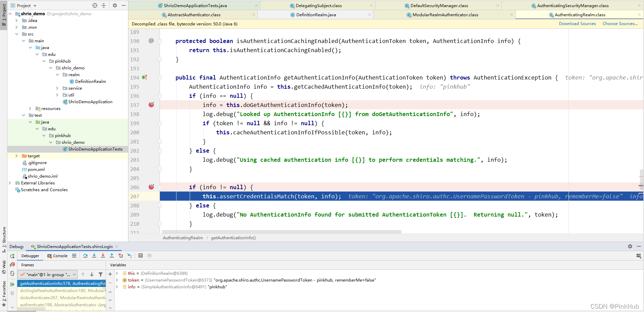Viewport: 644px width, 312px height.
Task: Click Step Over in debugger toolbar
Action: pos(85,256)
